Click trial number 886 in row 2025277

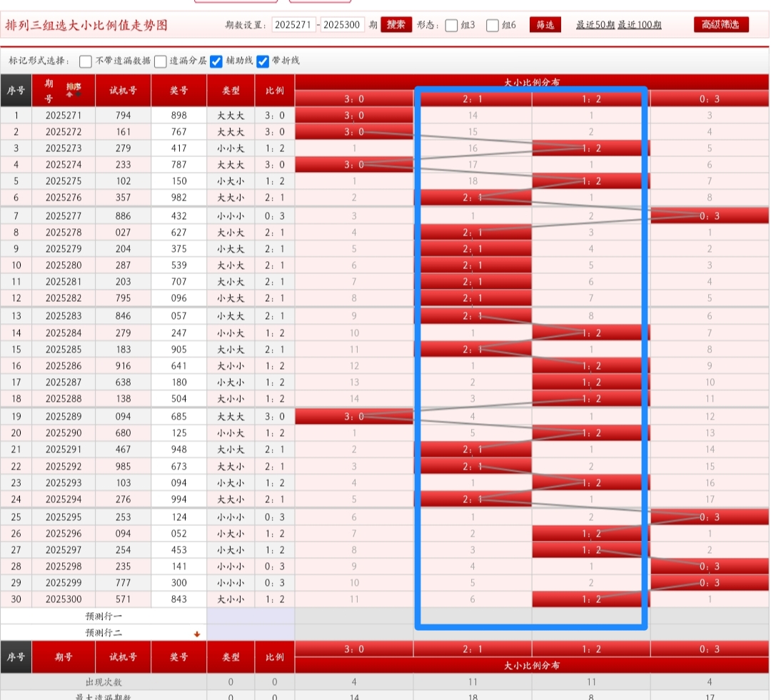[x=123, y=215]
